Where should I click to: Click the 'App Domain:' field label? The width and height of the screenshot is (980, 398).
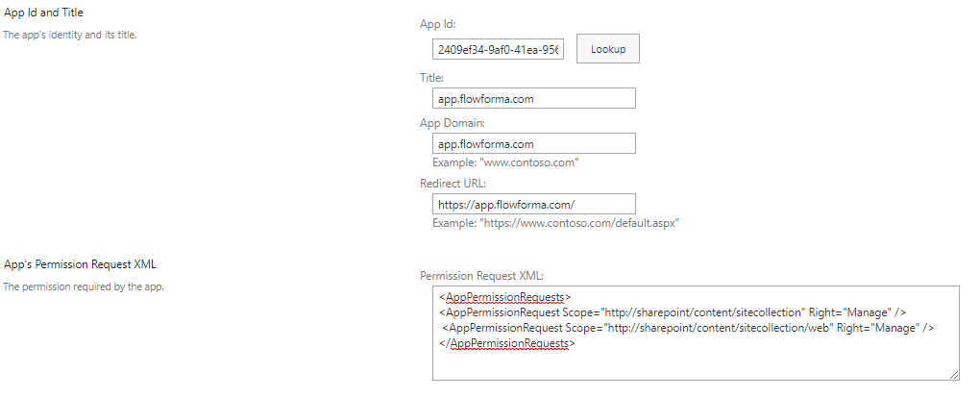tap(453, 123)
